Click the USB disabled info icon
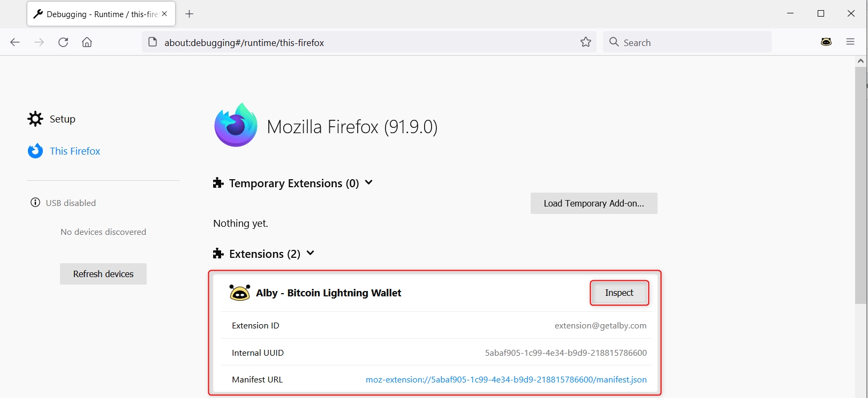868x398 pixels. click(35, 203)
